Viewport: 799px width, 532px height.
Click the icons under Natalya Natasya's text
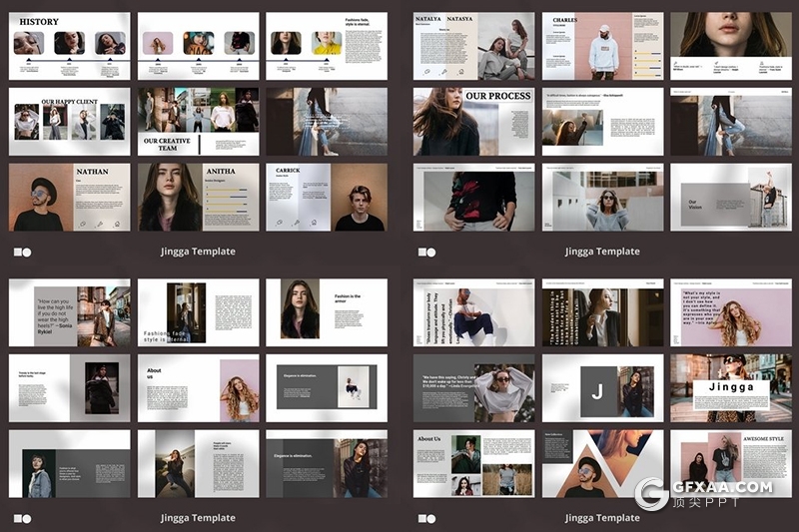(x=443, y=71)
